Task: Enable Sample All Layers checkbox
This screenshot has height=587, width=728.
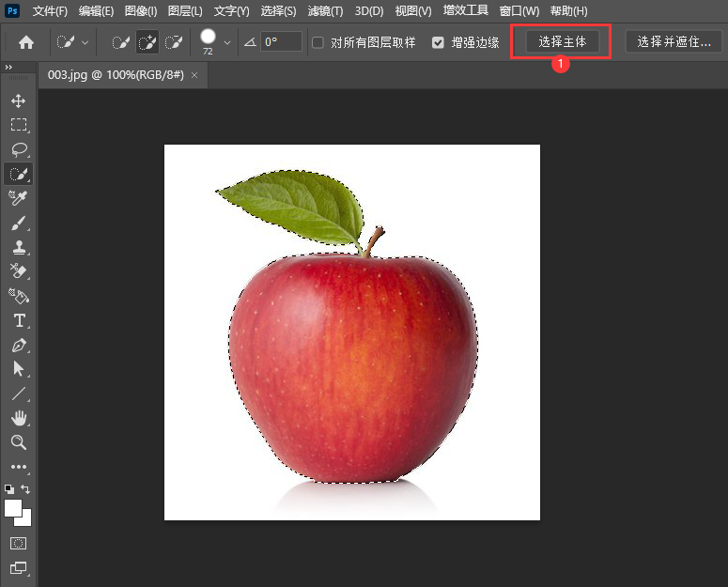Action: (318, 42)
